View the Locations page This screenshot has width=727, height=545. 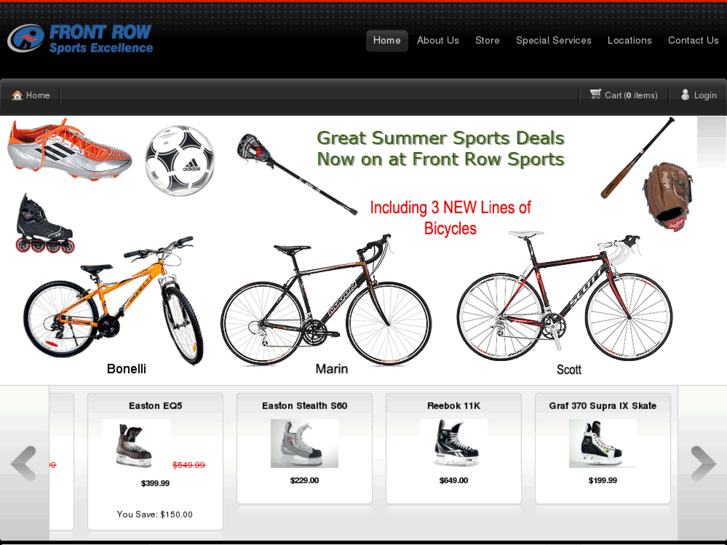[630, 40]
